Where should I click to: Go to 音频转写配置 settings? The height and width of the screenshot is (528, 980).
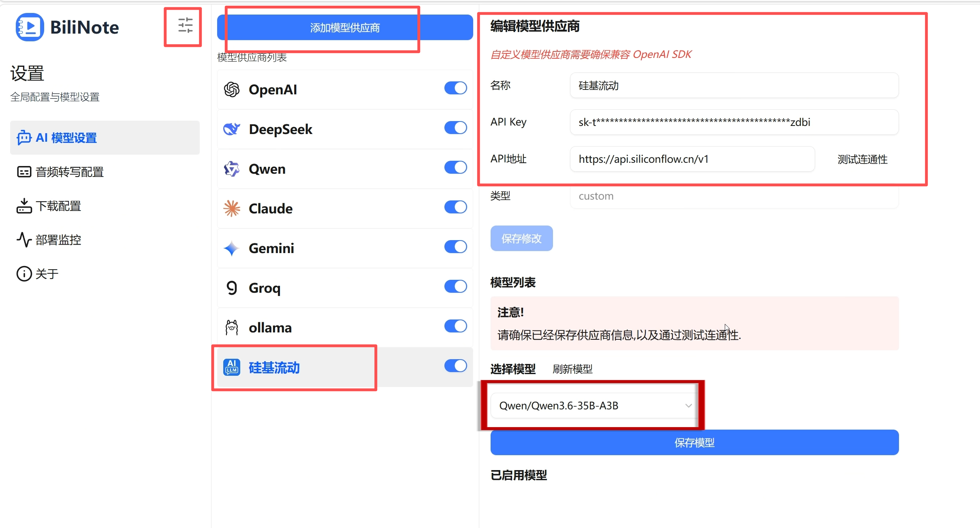coord(105,172)
